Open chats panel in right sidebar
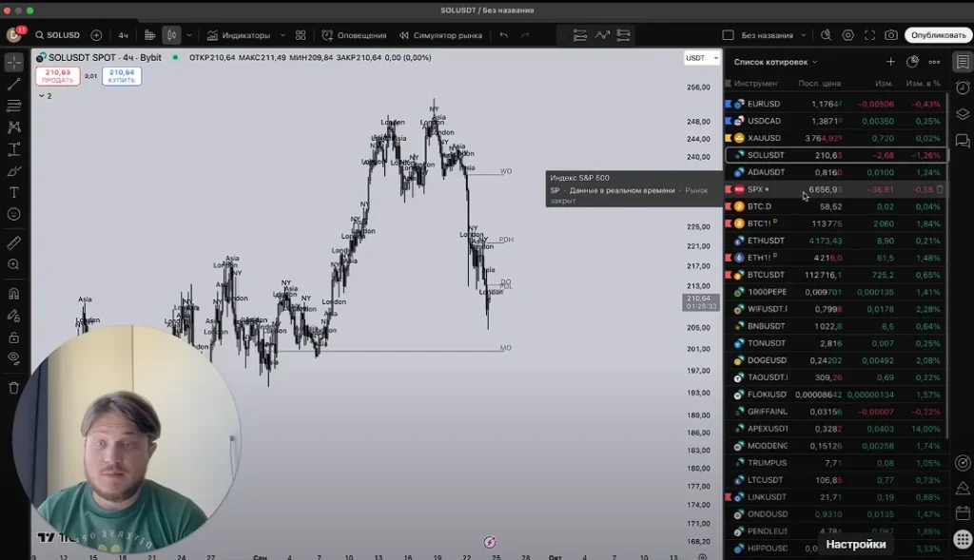Image resolution: width=974 pixels, height=560 pixels. pyautogui.click(x=963, y=141)
